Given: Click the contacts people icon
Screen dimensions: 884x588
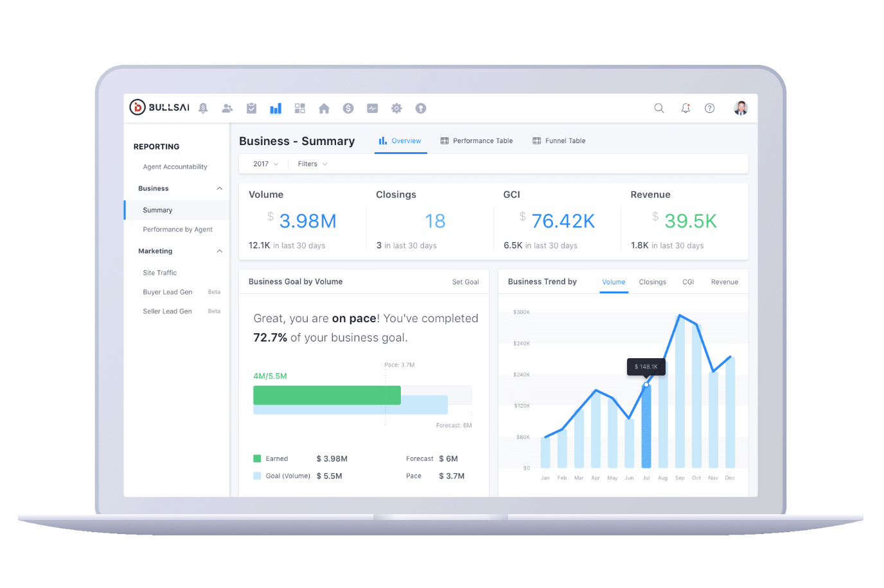Looking at the screenshot, I should (227, 108).
